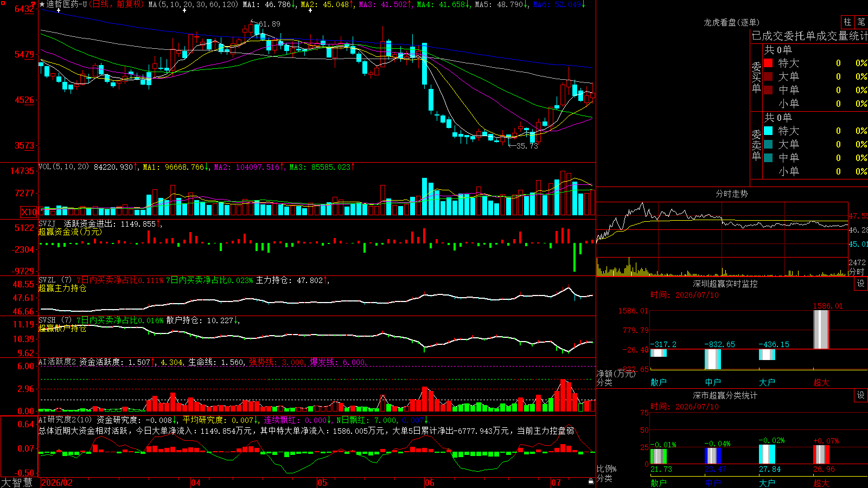The image size is (868, 488).
Task: Click the VOL(5,10,20) indicator label
Action: pyautogui.click(x=64, y=167)
